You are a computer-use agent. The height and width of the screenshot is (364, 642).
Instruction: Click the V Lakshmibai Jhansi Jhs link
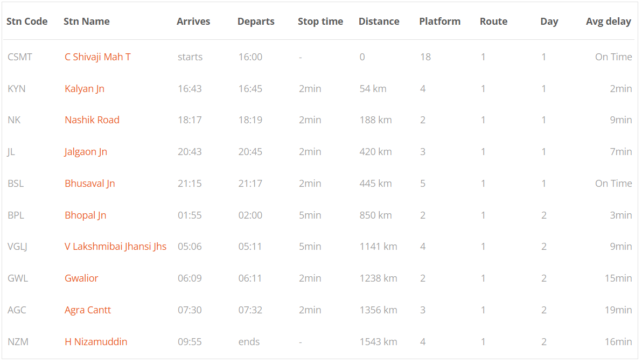(115, 247)
